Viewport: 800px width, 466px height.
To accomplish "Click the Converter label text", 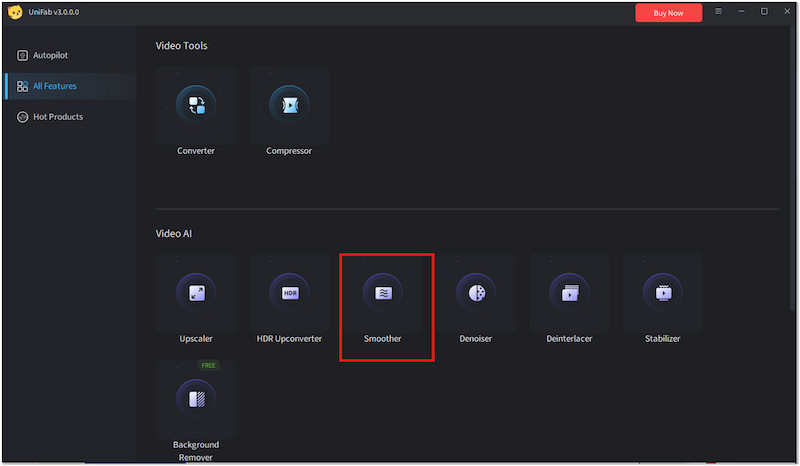I will tap(196, 151).
